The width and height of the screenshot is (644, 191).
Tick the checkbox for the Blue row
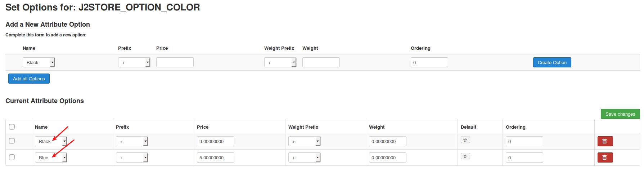pyautogui.click(x=12, y=157)
